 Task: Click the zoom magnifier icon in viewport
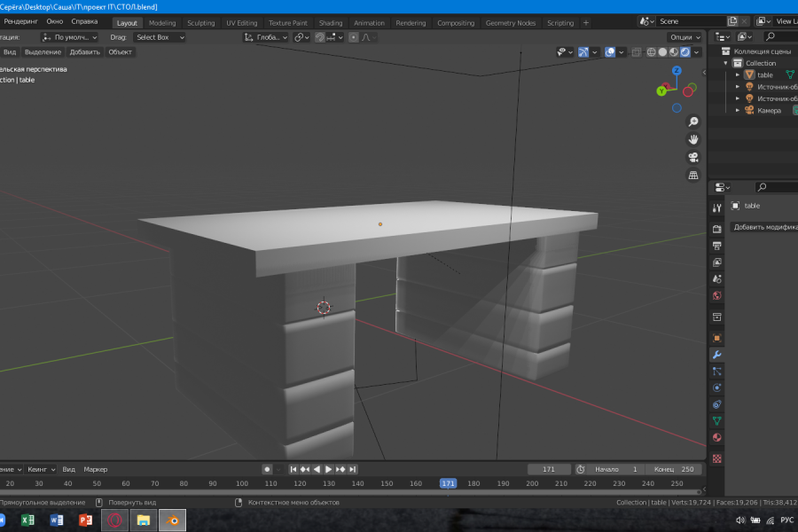coord(693,121)
